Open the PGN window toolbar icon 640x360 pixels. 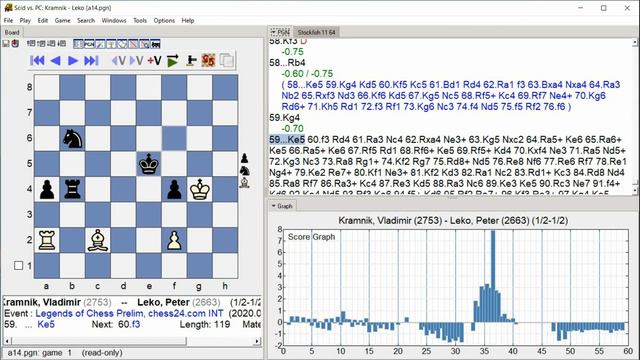click(x=89, y=44)
